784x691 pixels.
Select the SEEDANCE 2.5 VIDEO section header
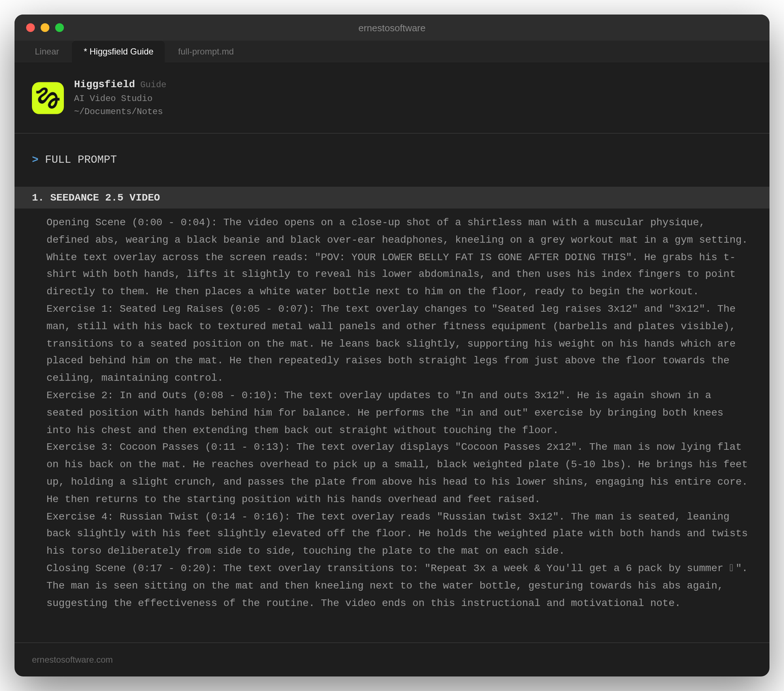392,197
